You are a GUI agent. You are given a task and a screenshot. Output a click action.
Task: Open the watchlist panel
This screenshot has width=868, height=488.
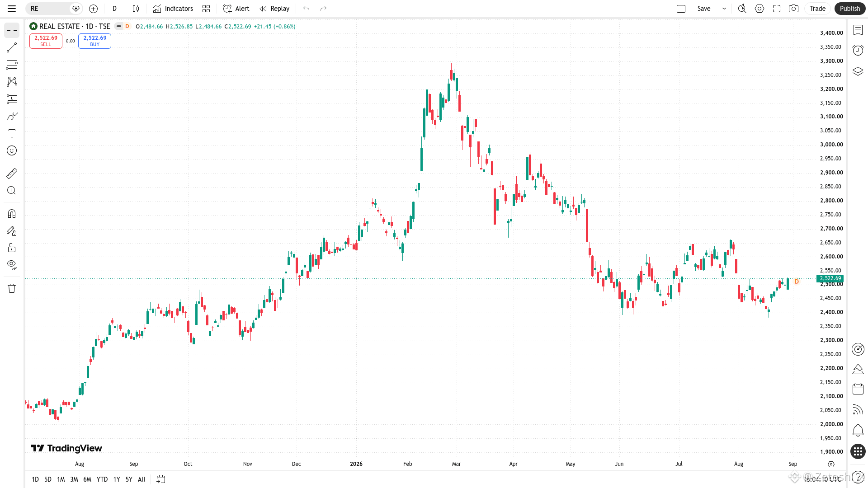[x=858, y=30]
